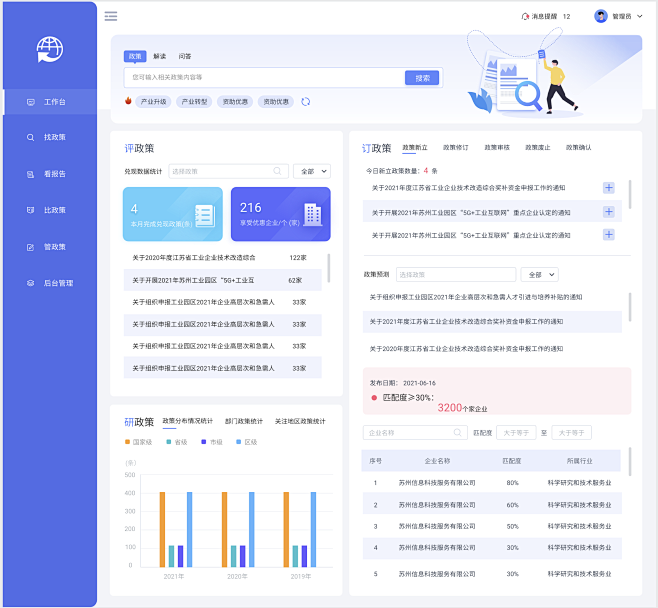Open 部门政策统计 tab in 研政策
The height and width of the screenshot is (608, 658).
coord(244,421)
